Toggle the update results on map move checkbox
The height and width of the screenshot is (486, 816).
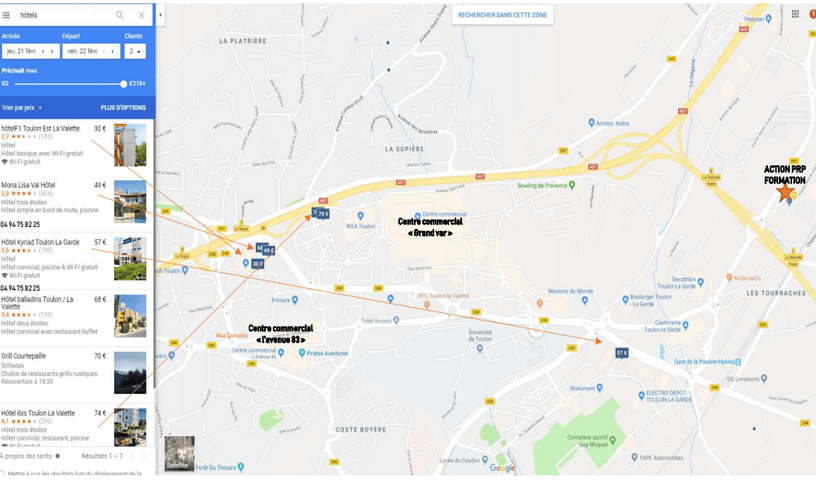click(x=2, y=474)
